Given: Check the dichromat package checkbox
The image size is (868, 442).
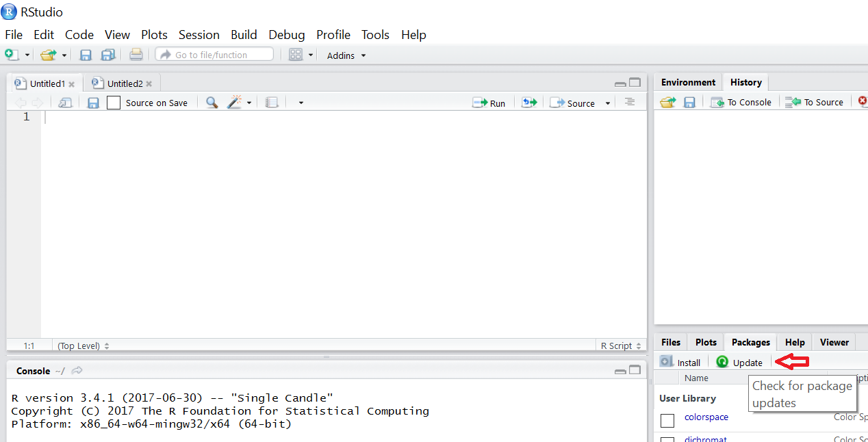Looking at the screenshot, I should coord(667,440).
